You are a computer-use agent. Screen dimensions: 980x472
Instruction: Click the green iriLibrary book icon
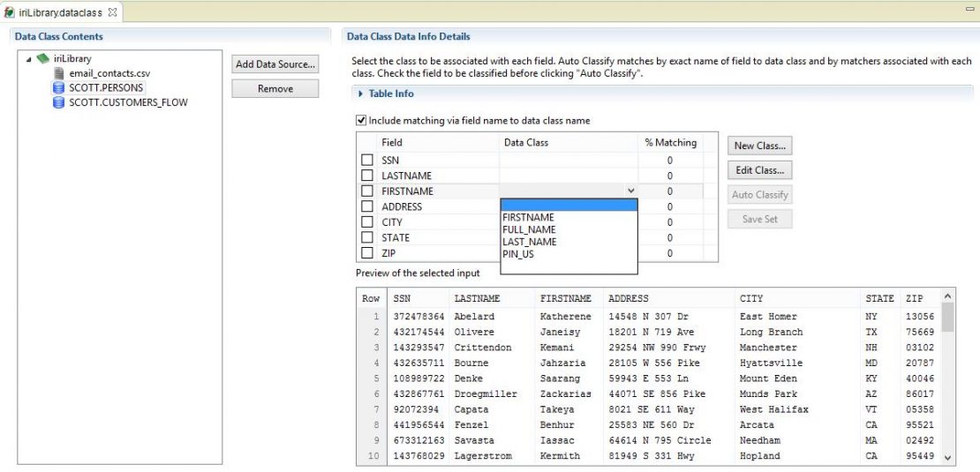pos(42,59)
